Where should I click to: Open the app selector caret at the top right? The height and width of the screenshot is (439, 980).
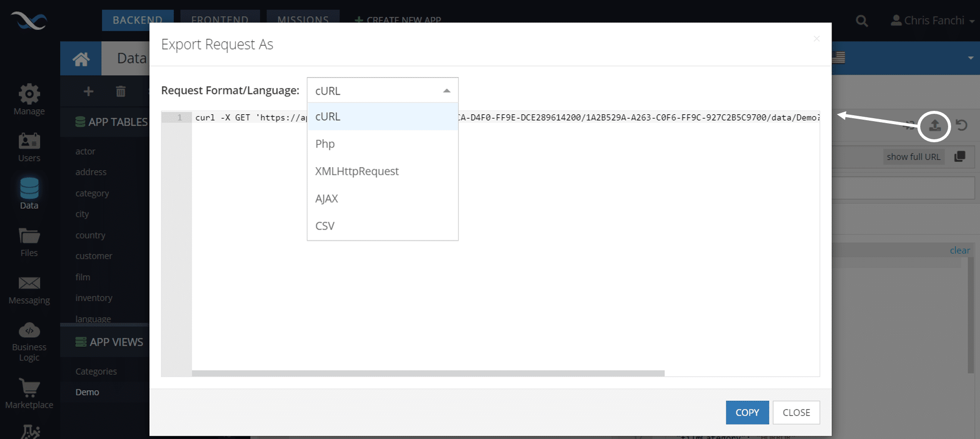971,58
